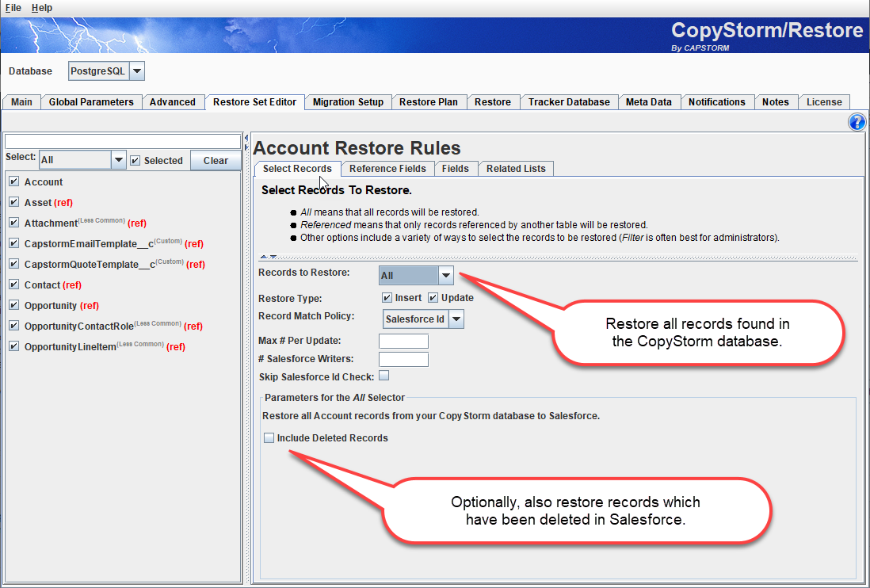Toggle the Selected filter checkbox
870x588 pixels.
tap(135, 160)
